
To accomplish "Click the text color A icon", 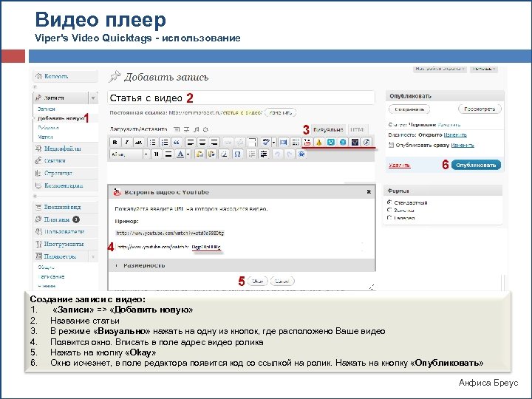I will [x=180, y=154].
